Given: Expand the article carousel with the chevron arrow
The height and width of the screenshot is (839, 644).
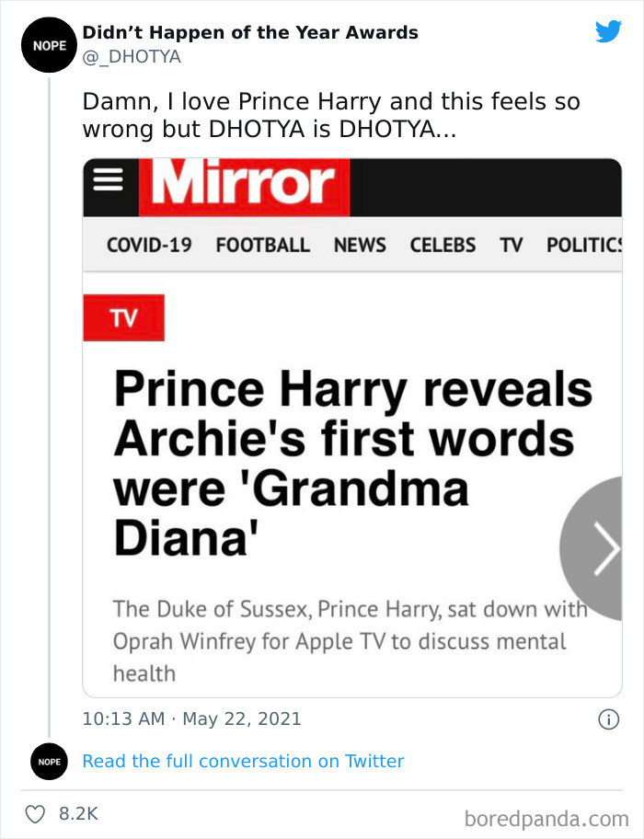Looking at the screenshot, I should click(605, 548).
